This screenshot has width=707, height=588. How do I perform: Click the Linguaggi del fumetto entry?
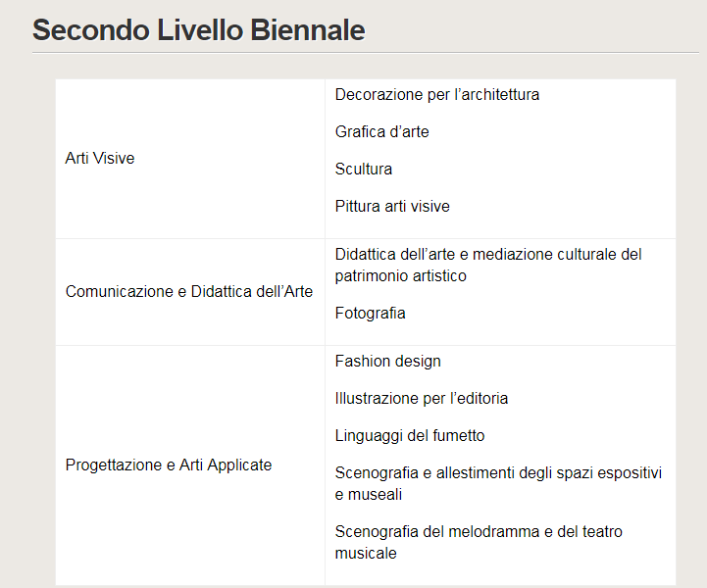click(x=410, y=436)
